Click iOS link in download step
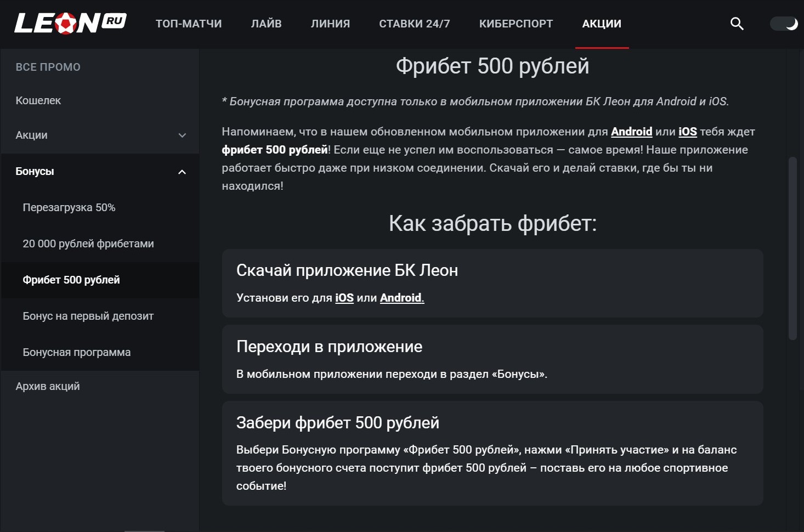 344,298
